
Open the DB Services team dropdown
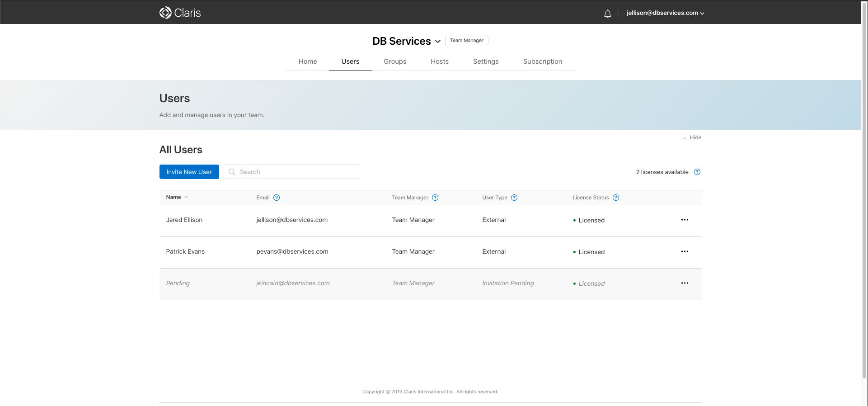point(406,41)
